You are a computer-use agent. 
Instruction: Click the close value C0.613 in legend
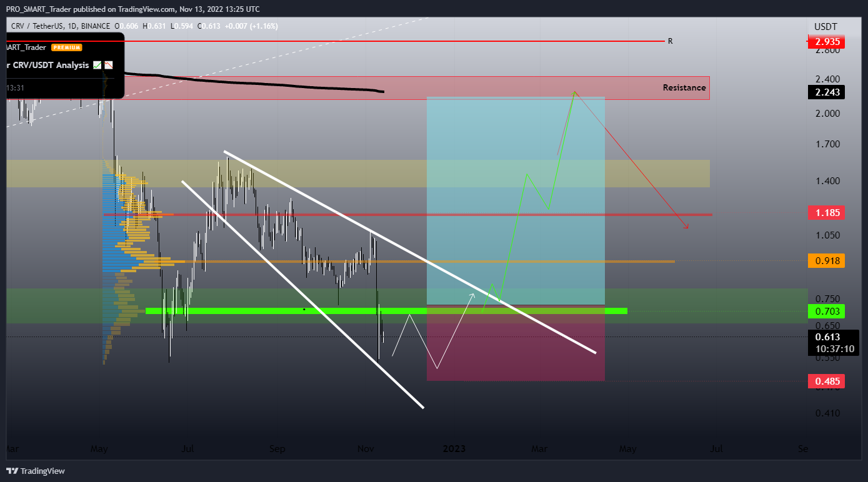[209, 26]
